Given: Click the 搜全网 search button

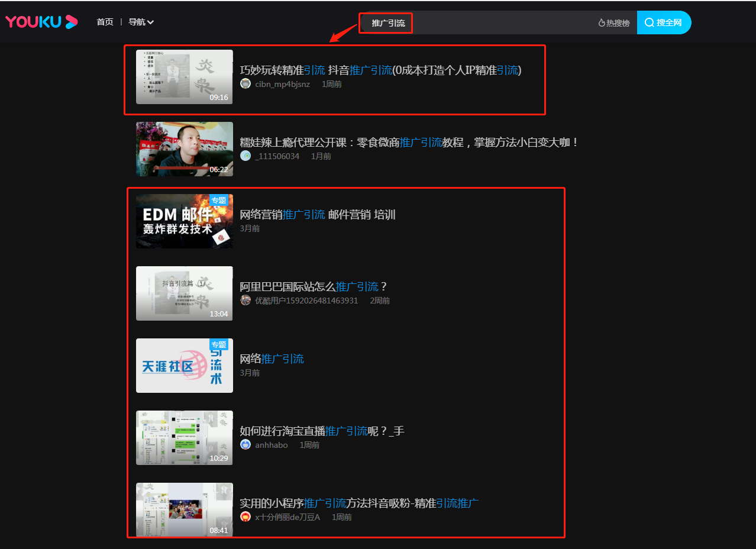Looking at the screenshot, I should click(664, 22).
